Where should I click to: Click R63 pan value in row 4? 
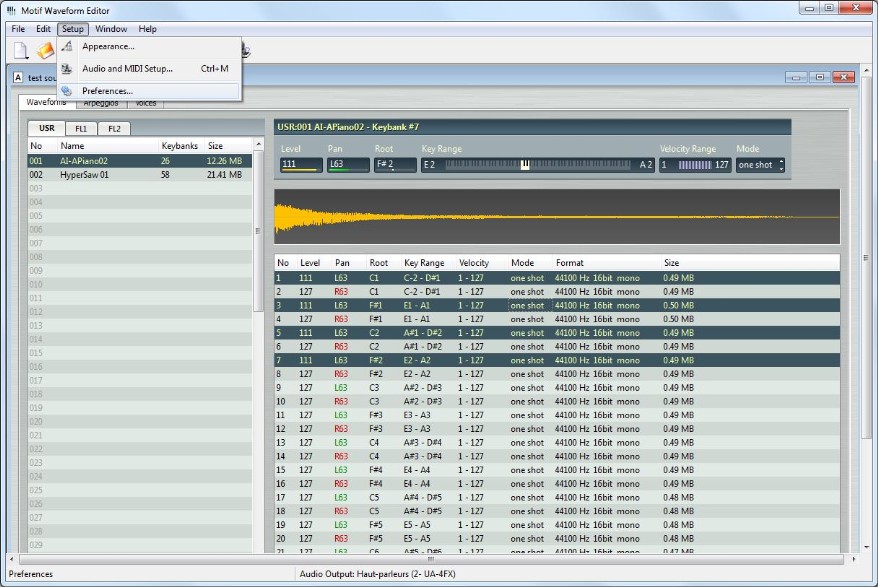point(341,319)
